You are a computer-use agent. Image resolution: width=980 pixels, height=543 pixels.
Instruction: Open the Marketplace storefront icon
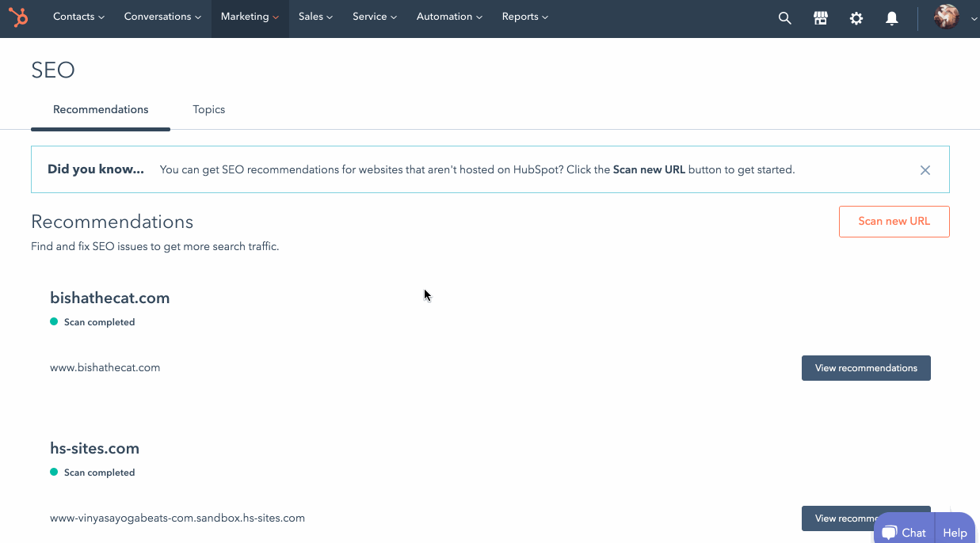821,18
